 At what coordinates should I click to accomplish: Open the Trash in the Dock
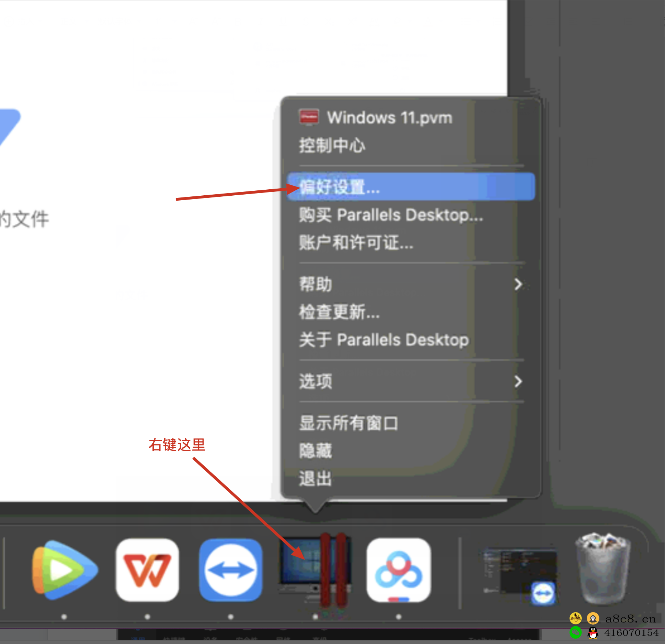pos(603,569)
